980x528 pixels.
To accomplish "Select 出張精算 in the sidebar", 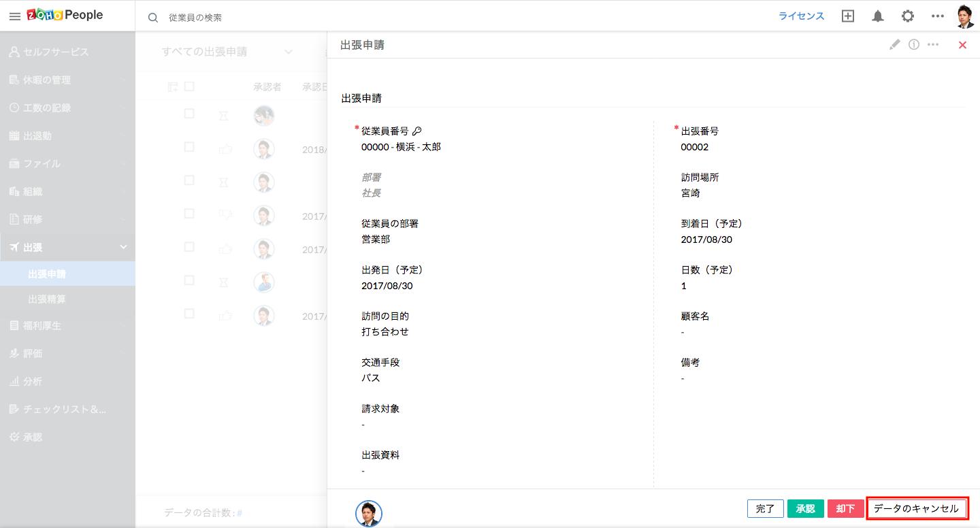I will [67, 299].
